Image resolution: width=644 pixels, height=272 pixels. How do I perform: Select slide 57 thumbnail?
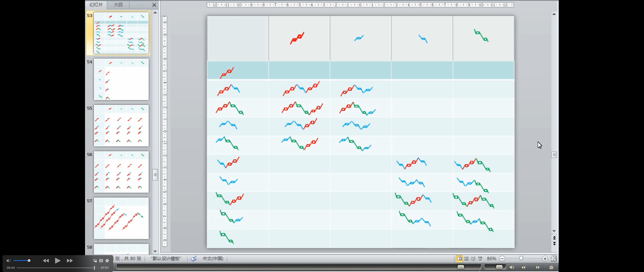121,218
